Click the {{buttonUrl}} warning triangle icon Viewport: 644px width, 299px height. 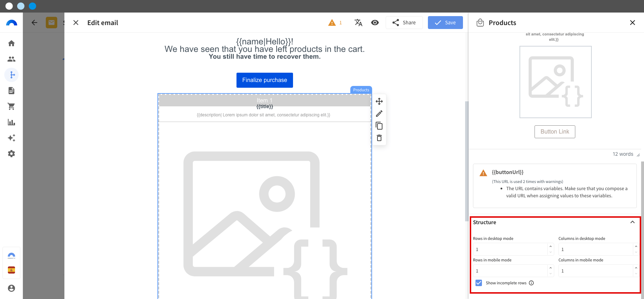click(483, 173)
